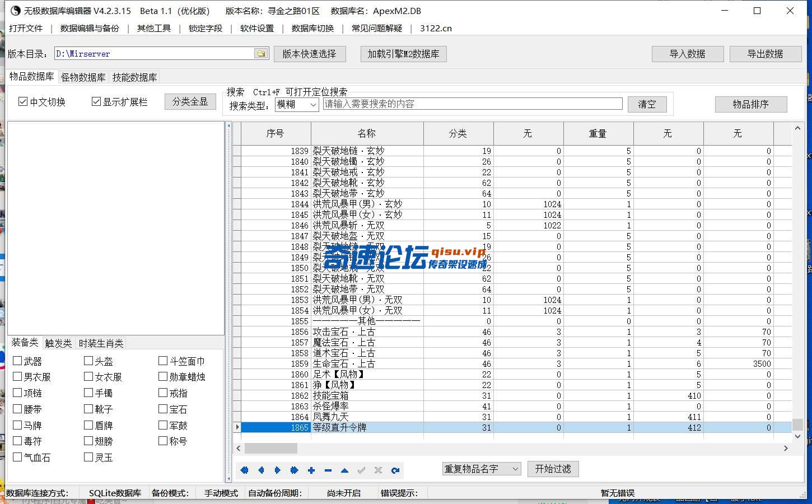Click 加载引擎M2数据库 button
The width and height of the screenshot is (812, 504).
403,54
